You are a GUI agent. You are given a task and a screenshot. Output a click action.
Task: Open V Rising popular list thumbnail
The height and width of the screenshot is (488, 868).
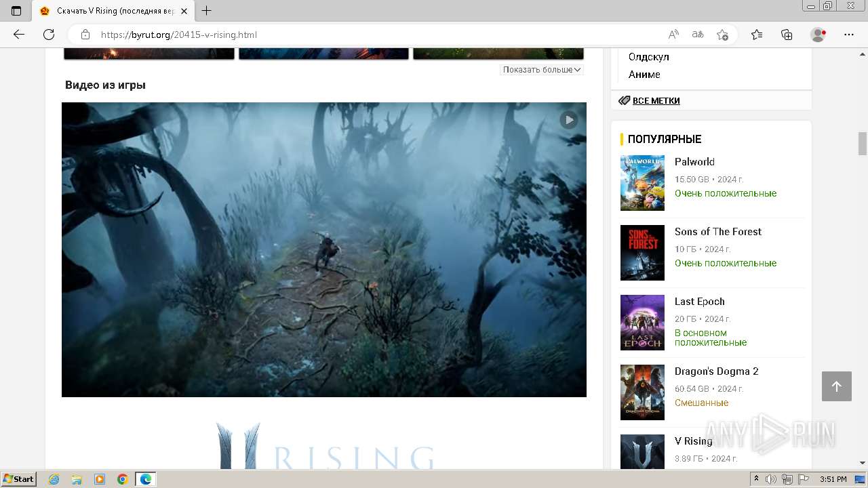(x=642, y=451)
